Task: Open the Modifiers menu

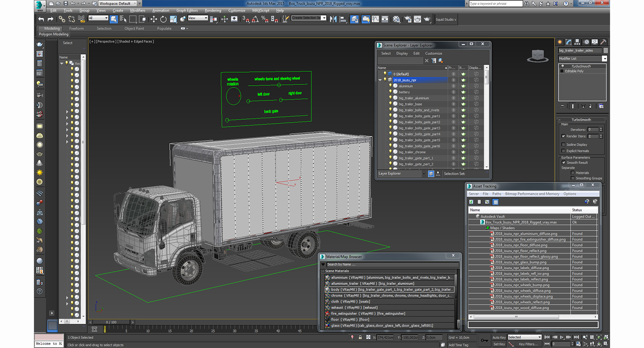Action: (138, 10)
